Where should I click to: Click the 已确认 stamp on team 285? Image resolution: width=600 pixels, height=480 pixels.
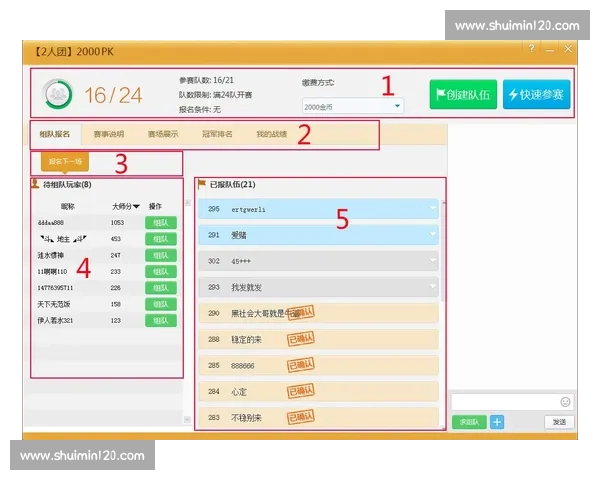pyautogui.click(x=301, y=365)
